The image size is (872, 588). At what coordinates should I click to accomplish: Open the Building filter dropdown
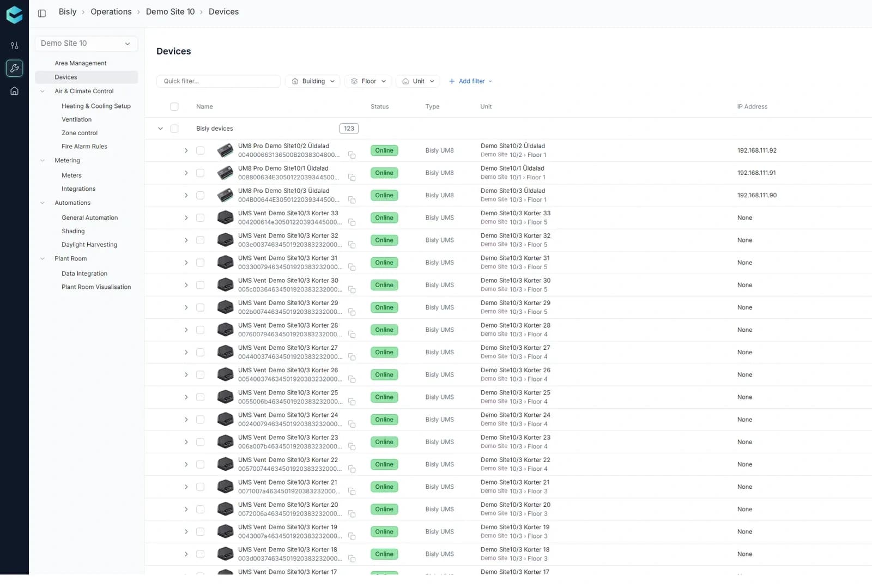tap(313, 81)
